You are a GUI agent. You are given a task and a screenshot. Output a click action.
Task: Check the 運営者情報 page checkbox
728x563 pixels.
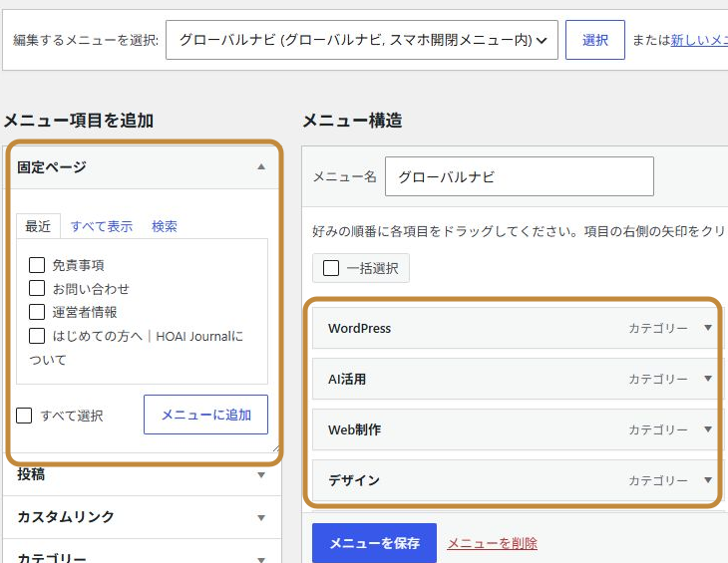click(37, 312)
